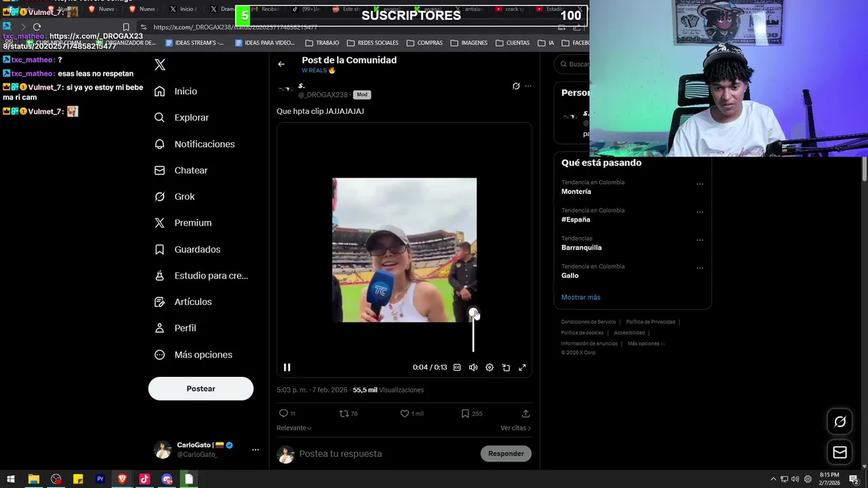Toggle picture-in-picture for video
Image resolution: width=868 pixels, height=488 pixels.
(506, 367)
